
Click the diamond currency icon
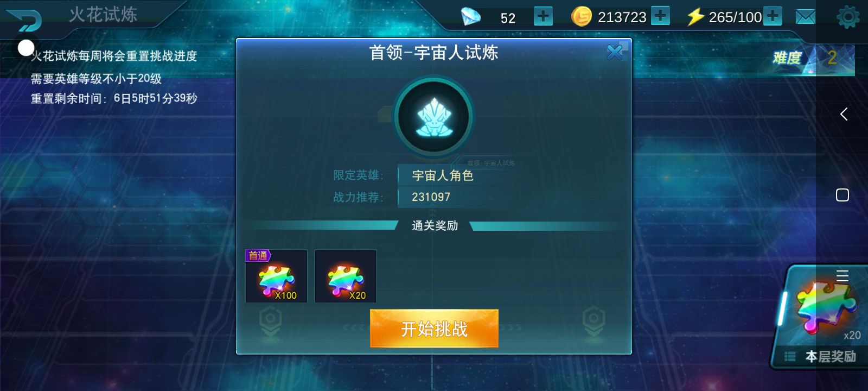(470, 16)
